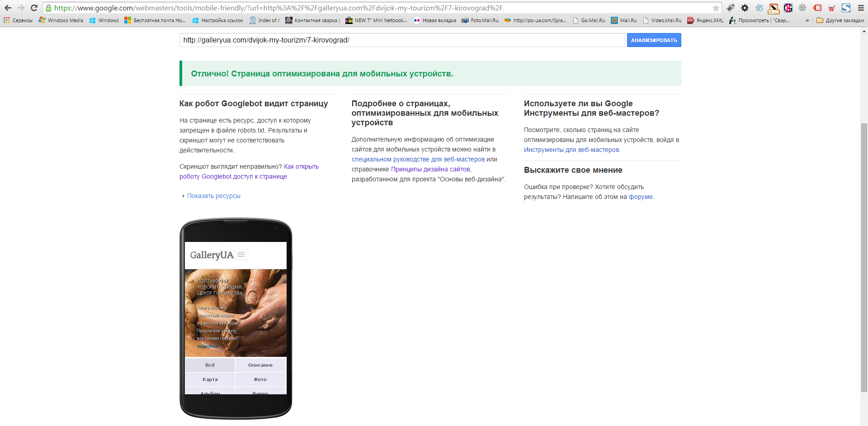This screenshot has height=426, width=868.
Task: Open the spider web extension icon
Action: pos(759,8)
